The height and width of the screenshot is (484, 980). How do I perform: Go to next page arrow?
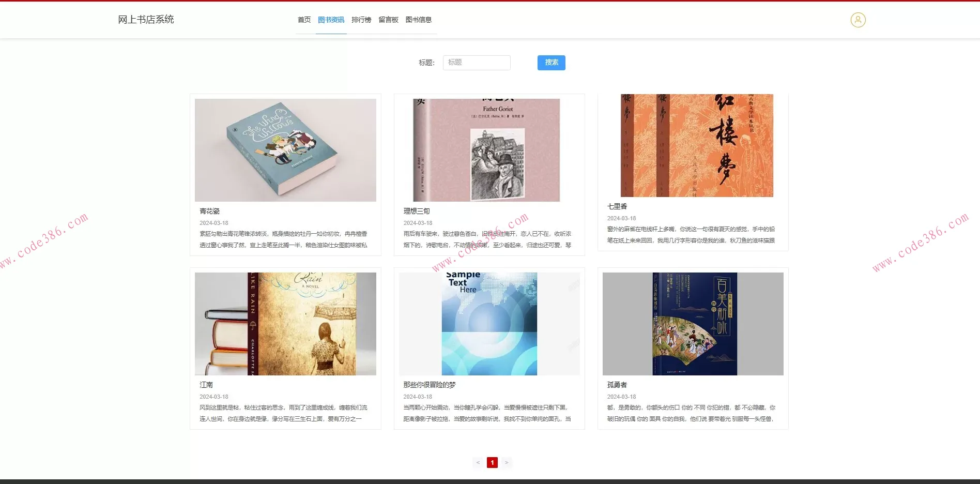point(507,462)
